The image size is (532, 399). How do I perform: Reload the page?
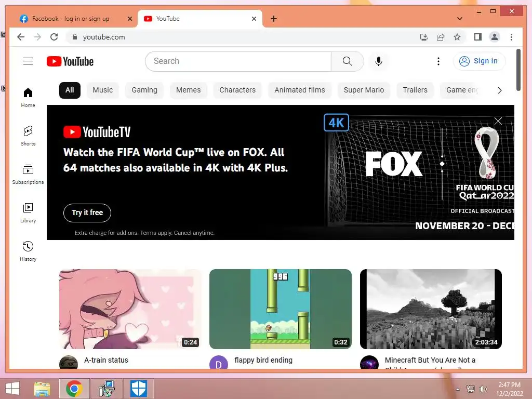54,37
